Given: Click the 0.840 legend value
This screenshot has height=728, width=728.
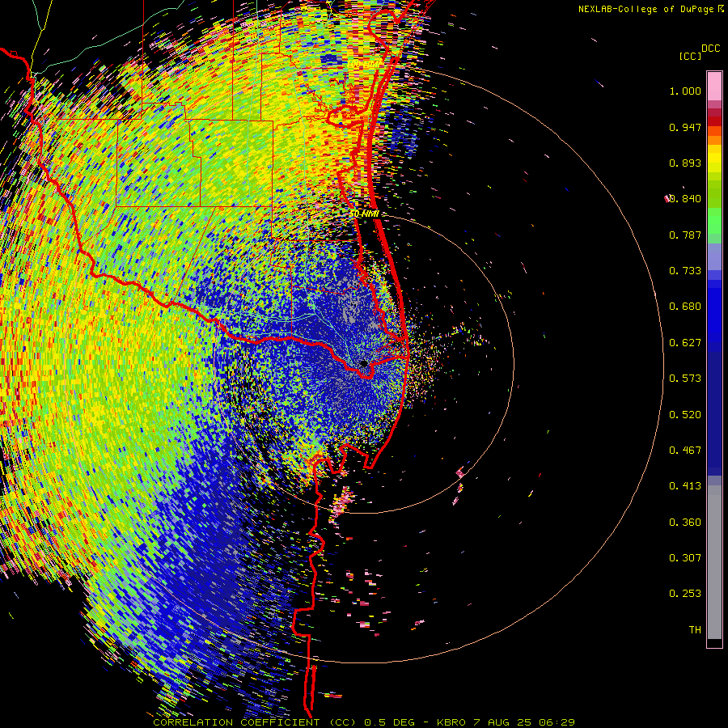Looking at the screenshot, I should 685,199.
